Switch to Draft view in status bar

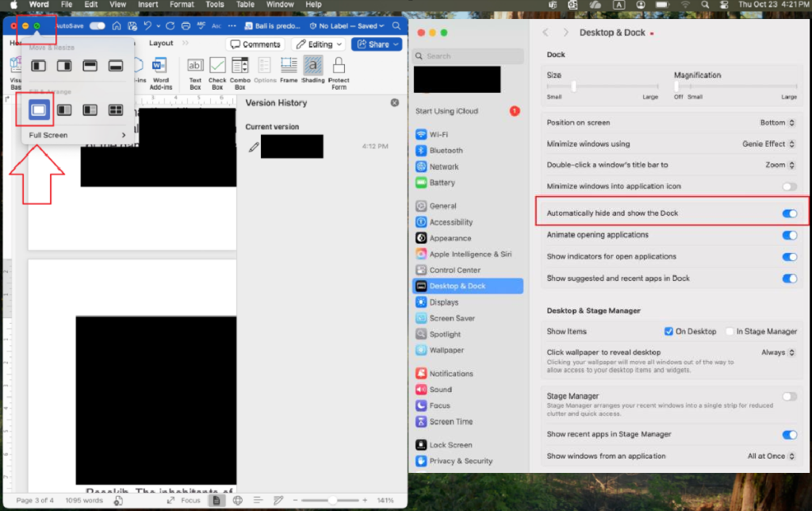click(278, 500)
